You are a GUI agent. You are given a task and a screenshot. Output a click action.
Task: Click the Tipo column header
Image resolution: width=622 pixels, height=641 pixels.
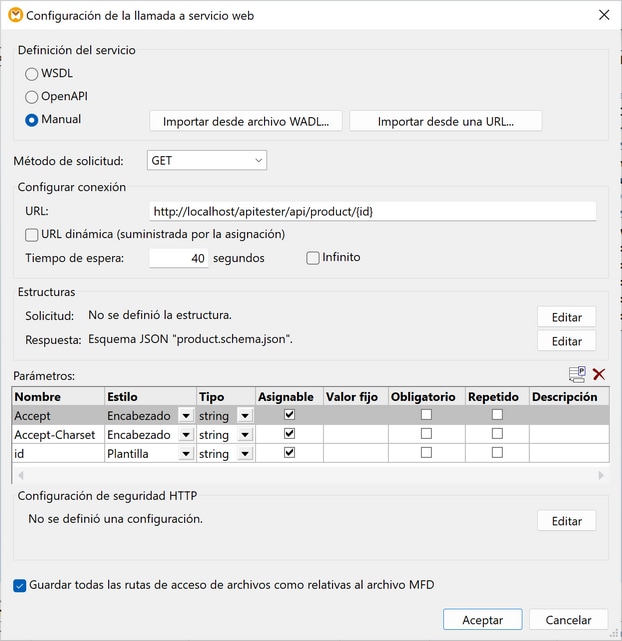point(226,397)
